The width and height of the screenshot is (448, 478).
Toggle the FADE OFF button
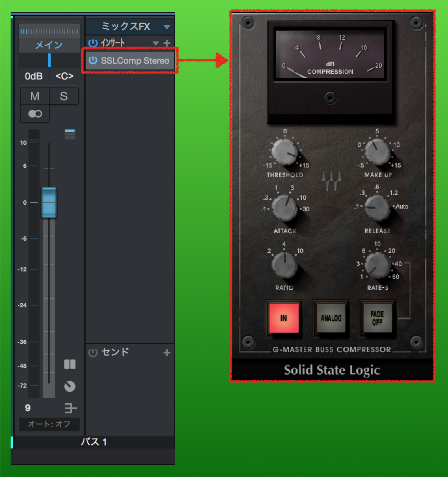(x=377, y=318)
